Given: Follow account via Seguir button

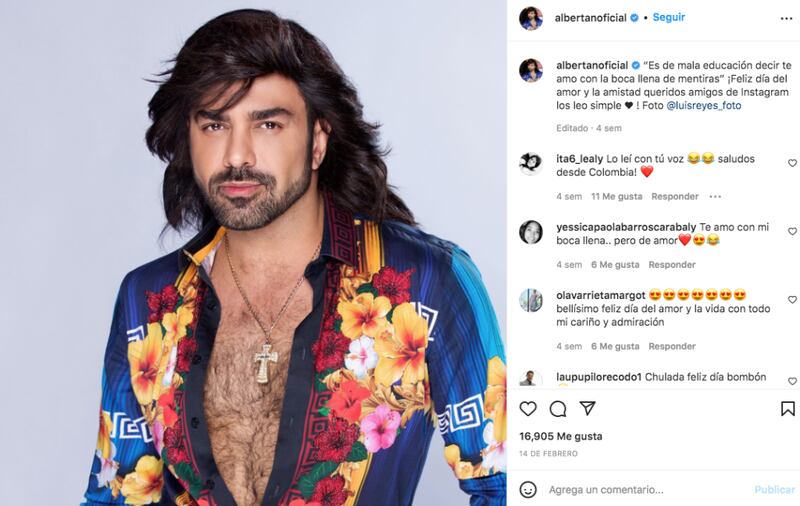Looking at the screenshot, I should pos(669,17).
